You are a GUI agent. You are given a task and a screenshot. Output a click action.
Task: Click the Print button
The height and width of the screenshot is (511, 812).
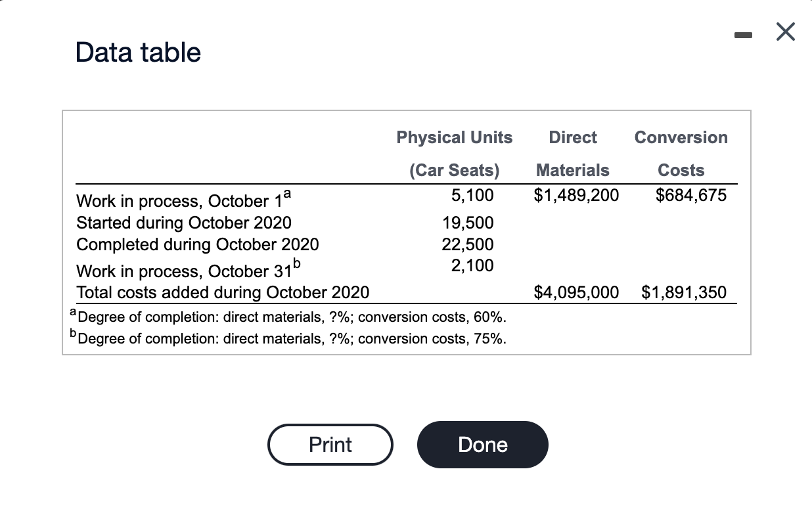pyautogui.click(x=330, y=445)
